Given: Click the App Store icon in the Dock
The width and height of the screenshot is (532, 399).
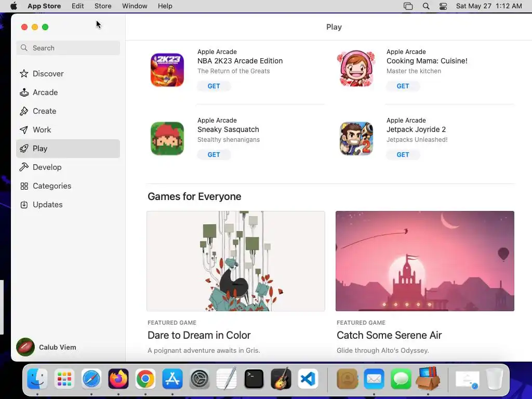Looking at the screenshot, I should (172, 379).
